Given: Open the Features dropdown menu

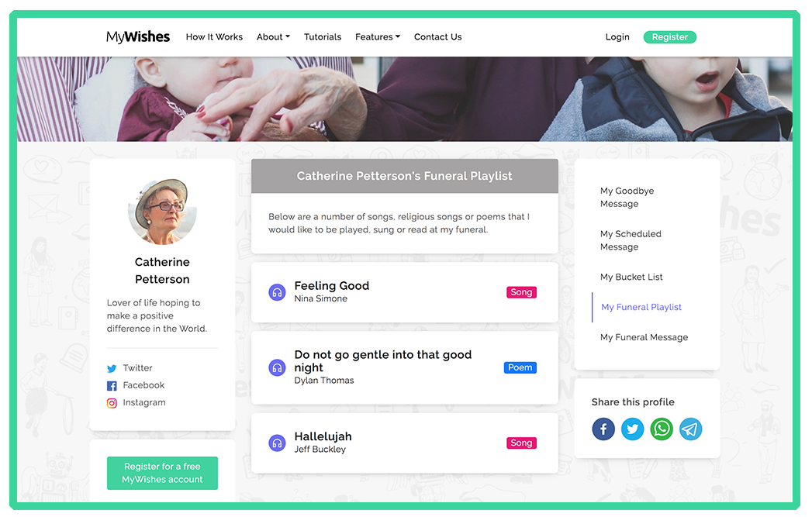Looking at the screenshot, I should click(x=378, y=36).
